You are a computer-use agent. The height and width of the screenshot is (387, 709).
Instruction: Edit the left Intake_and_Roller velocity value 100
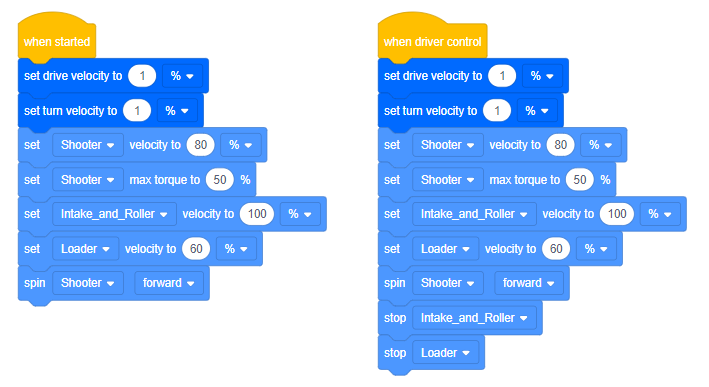(x=257, y=214)
